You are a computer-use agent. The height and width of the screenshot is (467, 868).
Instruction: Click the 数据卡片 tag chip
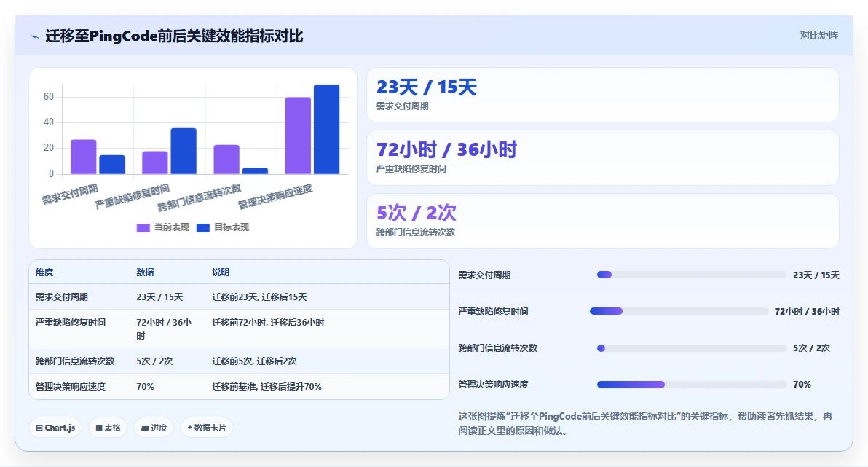click(x=207, y=428)
